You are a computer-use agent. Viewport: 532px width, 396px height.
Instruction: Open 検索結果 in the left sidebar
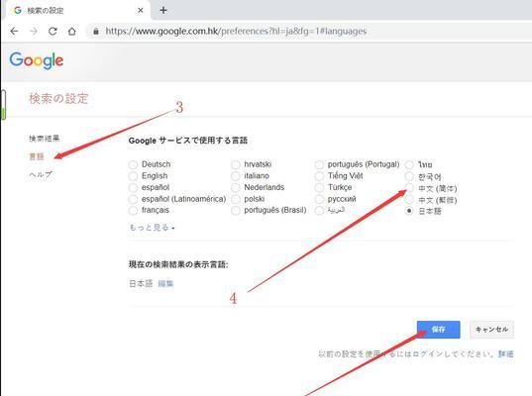coord(45,139)
